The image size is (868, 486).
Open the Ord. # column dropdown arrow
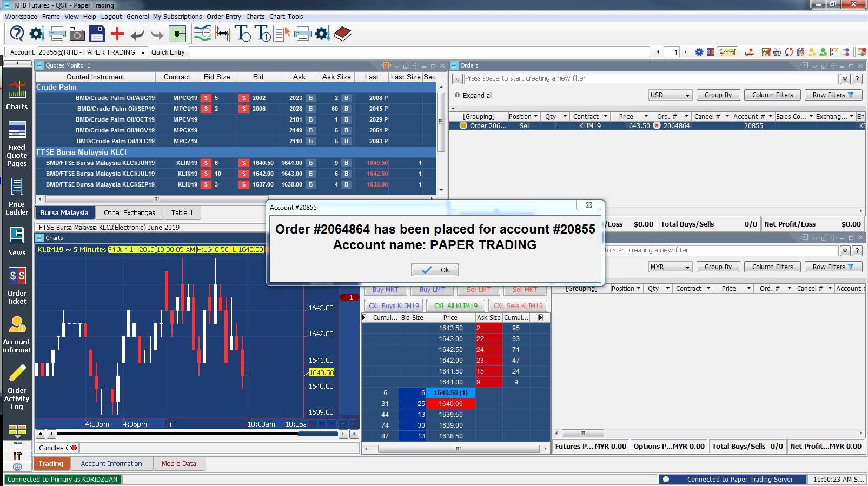686,116
